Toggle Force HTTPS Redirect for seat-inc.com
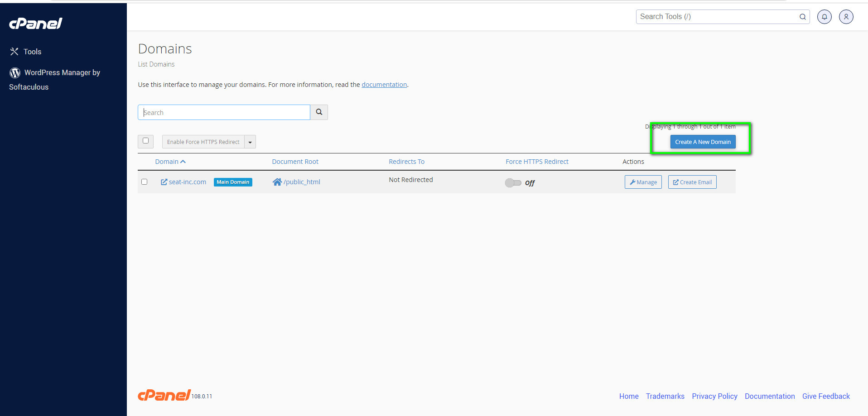The width and height of the screenshot is (868, 416). (x=513, y=183)
